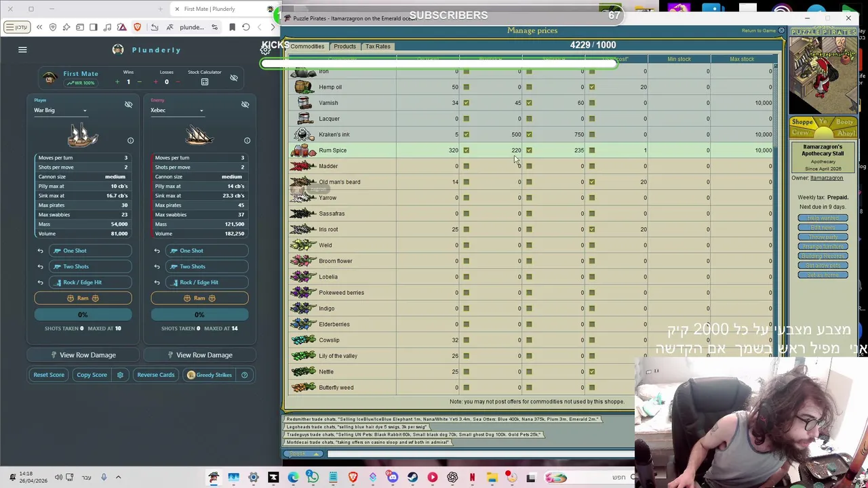The height and width of the screenshot is (488, 868).
Task: Click the Brave shields icon in address bar
Action: tap(137, 27)
